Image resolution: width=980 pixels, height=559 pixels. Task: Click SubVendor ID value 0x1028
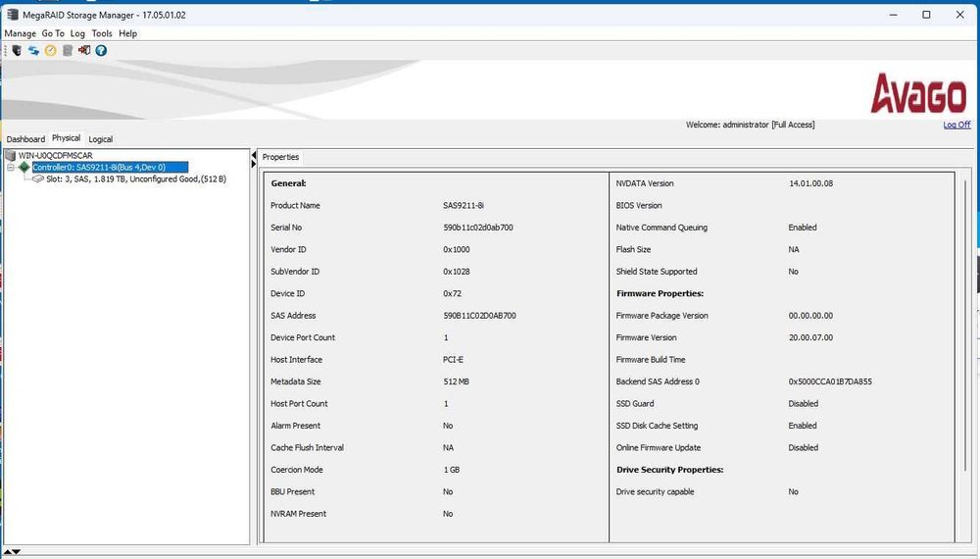point(457,272)
